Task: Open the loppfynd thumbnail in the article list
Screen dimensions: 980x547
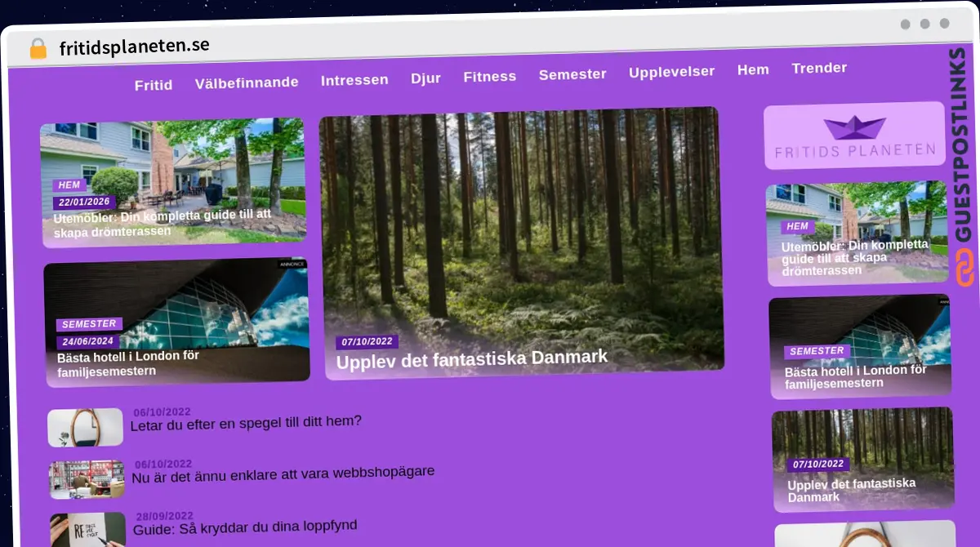Action: tap(88, 529)
